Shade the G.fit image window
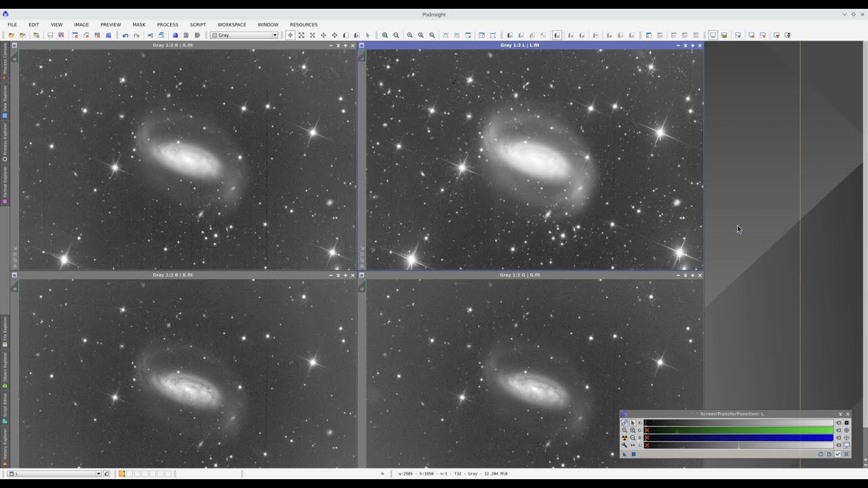This screenshot has width=868, height=488. pos(685,275)
